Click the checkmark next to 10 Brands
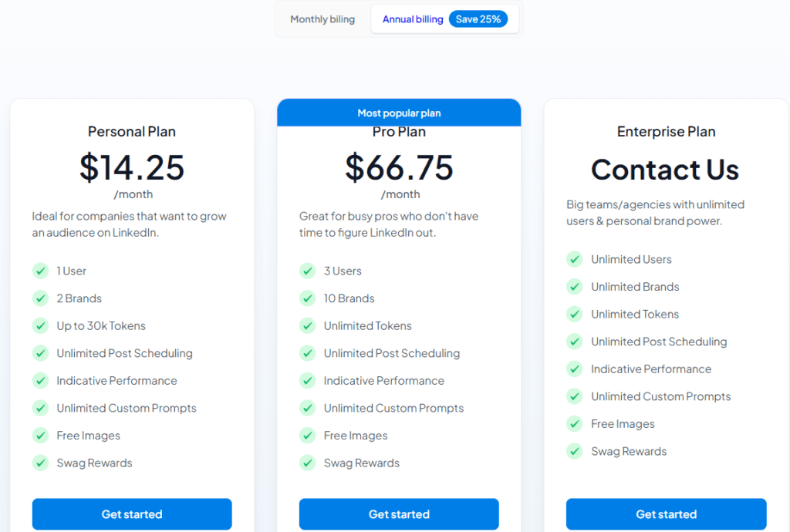 coord(307,298)
